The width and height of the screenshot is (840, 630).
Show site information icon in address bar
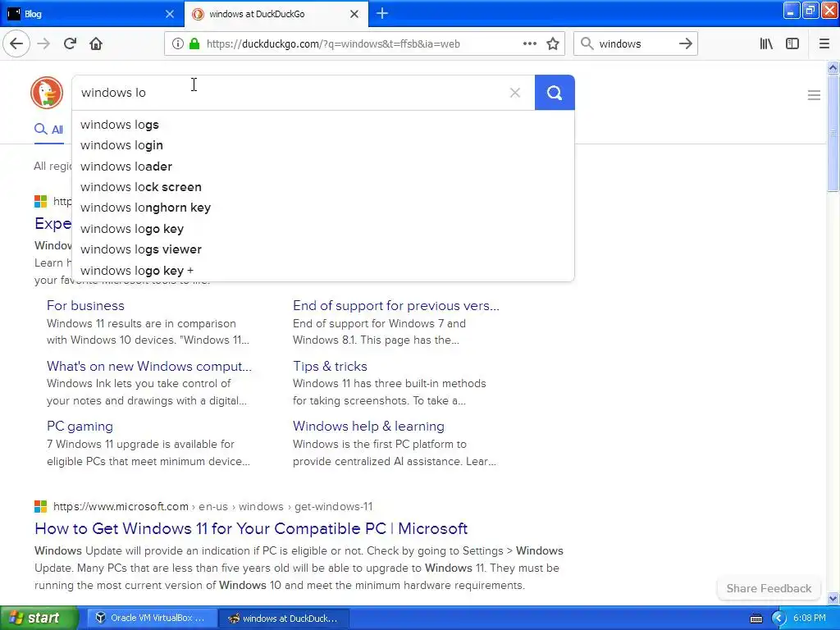pyautogui.click(x=177, y=44)
